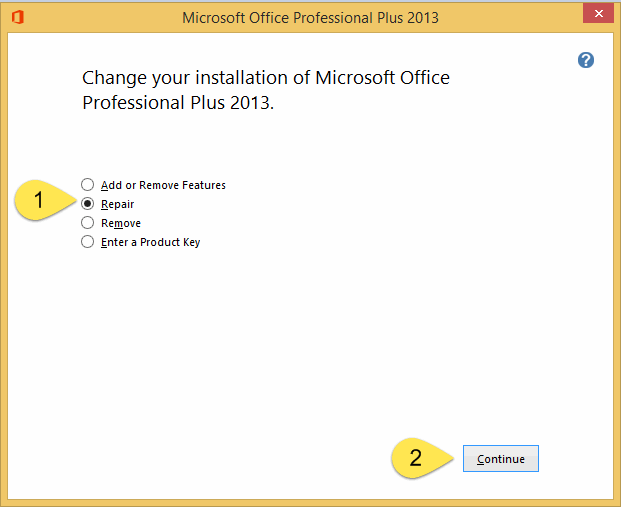Click the orange Office logo icon
The image size is (621, 507).
(x=18, y=17)
